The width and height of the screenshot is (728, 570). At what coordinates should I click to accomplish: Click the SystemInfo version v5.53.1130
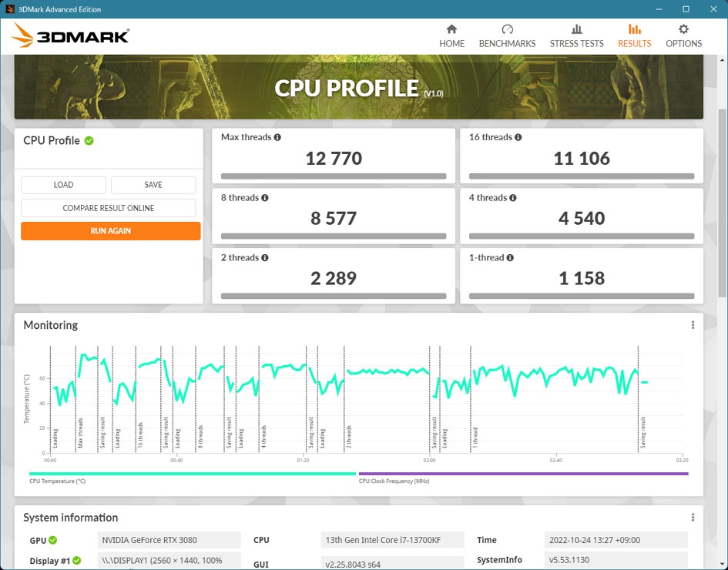616,560
